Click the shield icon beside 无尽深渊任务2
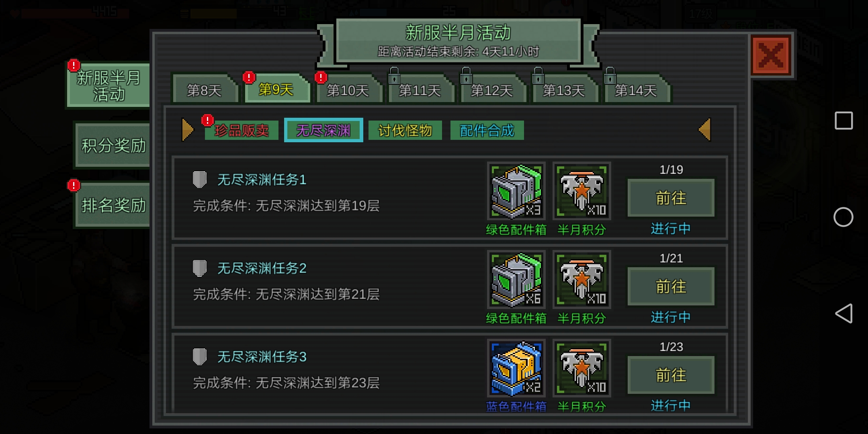 pyautogui.click(x=200, y=268)
